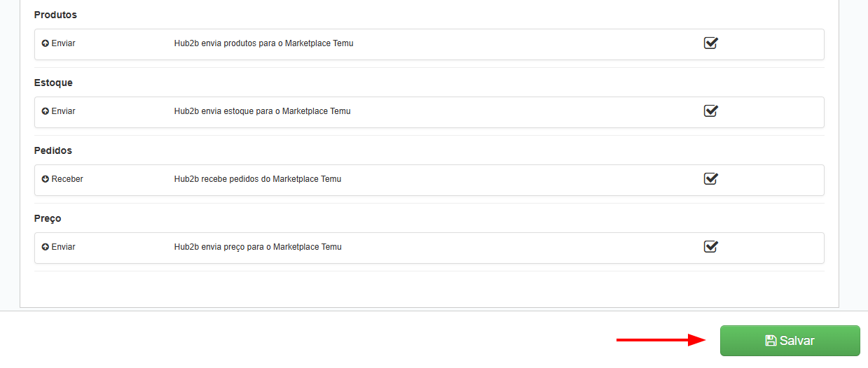The height and width of the screenshot is (368, 868).
Task: Click the up-arrow icon in the Preço row
Action: coord(46,247)
